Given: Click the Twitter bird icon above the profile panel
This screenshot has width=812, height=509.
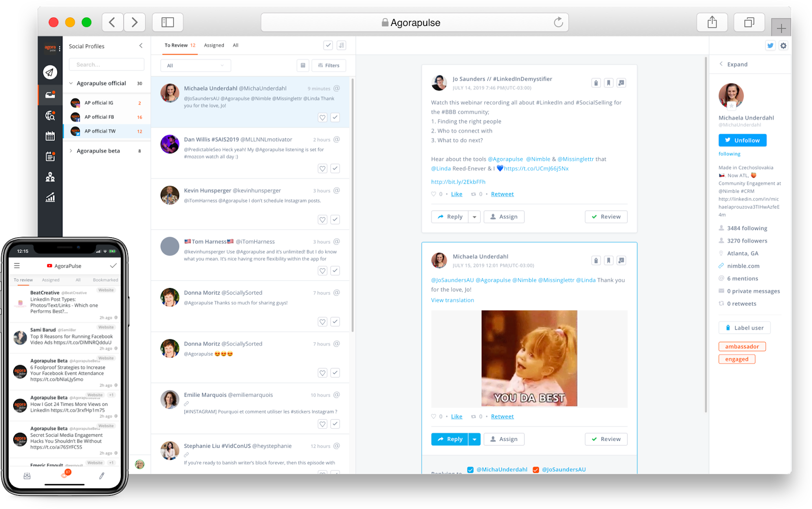Looking at the screenshot, I should tap(770, 45).
